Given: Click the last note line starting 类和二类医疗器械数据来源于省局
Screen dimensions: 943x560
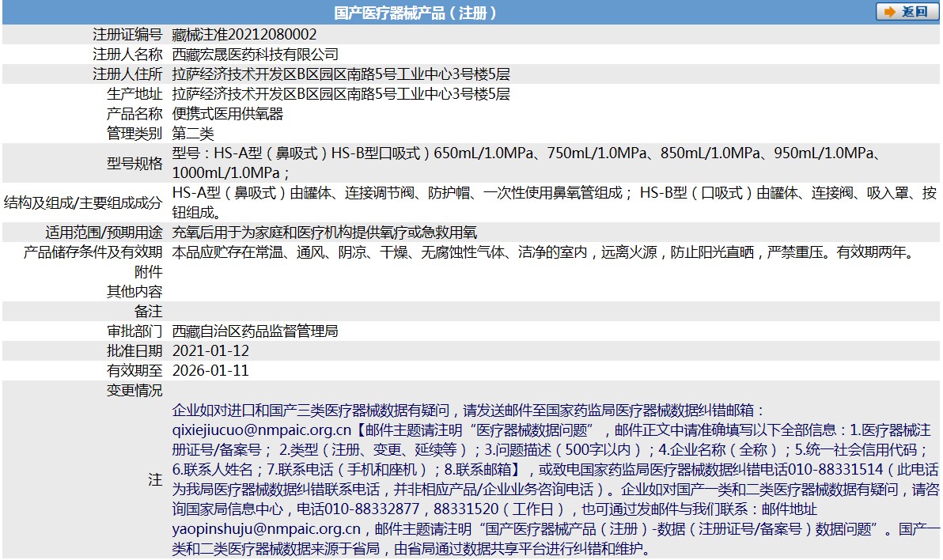Looking at the screenshot, I should click(411, 549).
